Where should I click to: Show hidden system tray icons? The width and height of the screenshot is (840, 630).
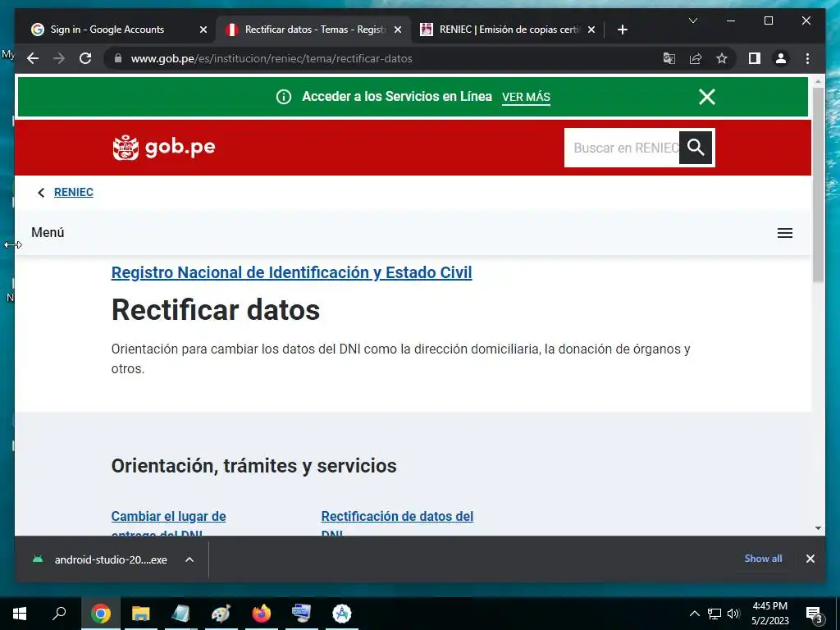pos(694,614)
